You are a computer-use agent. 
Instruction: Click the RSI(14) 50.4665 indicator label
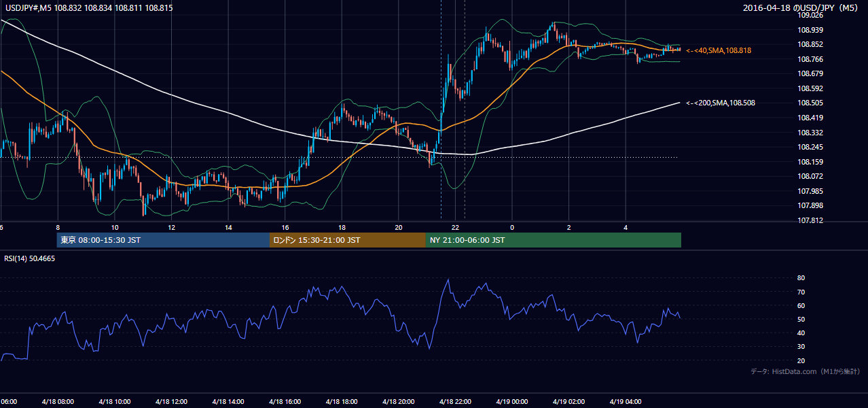(x=30, y=258)
